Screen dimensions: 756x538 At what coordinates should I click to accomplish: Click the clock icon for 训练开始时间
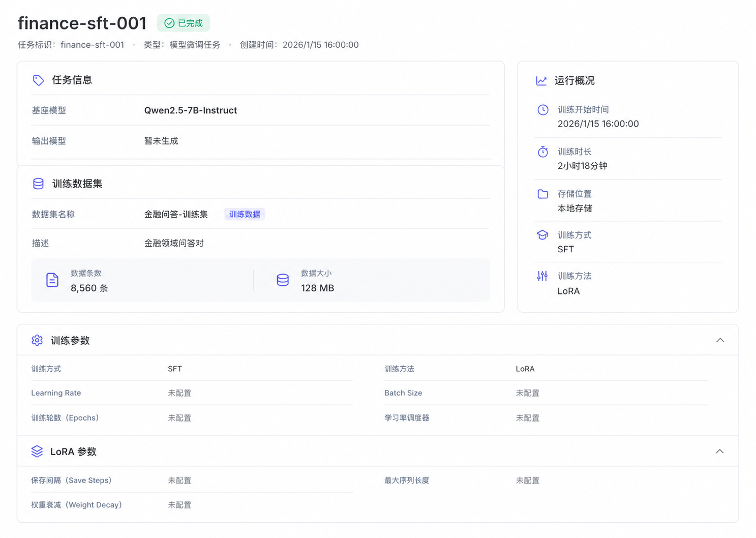543,110
